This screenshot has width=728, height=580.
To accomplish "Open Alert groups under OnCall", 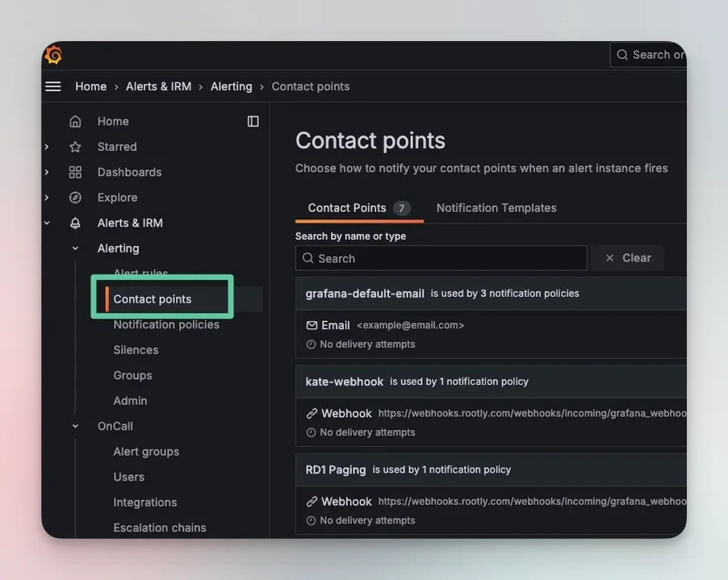I will (146, 452).
